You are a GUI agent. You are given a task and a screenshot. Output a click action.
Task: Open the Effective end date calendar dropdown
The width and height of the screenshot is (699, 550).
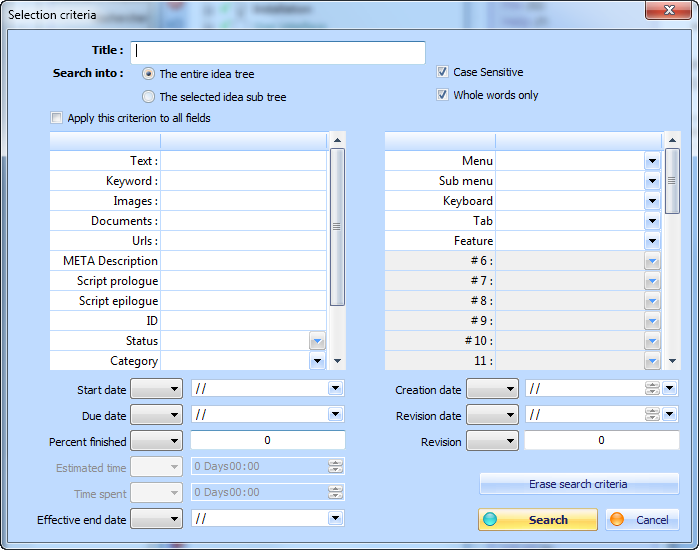tap(336, 518)
